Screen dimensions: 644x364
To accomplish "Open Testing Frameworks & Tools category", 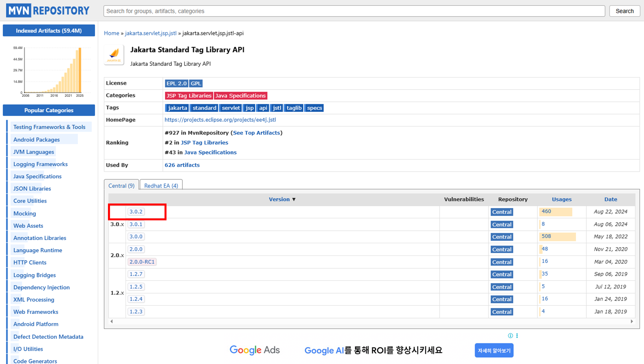I will point(49,127).
